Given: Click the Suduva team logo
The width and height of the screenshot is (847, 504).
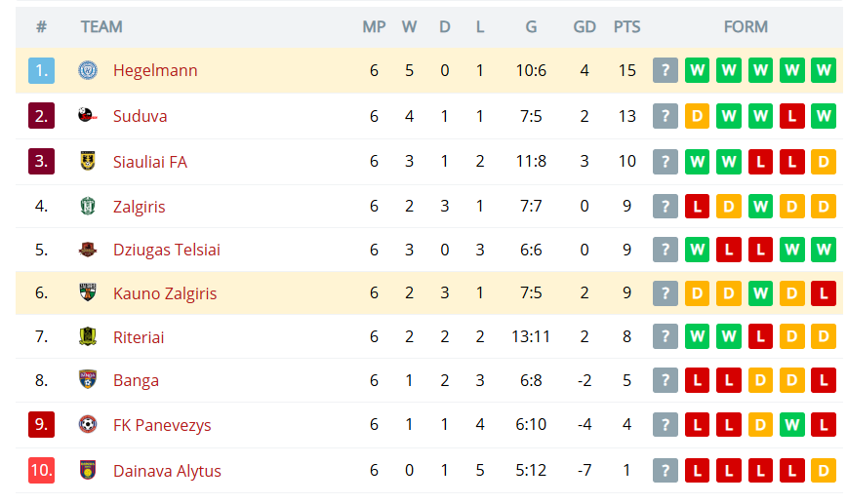Looking at the screenshot, I should coord(88,115).
